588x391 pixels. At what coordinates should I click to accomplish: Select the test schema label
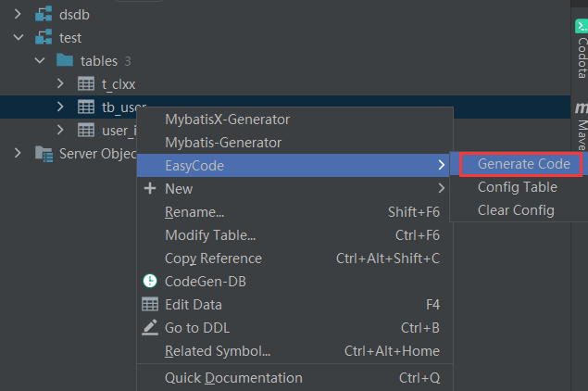(70, 38)
